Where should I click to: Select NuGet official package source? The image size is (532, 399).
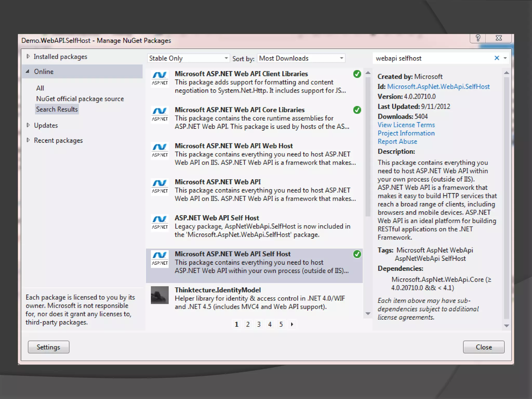(x=80, y=99)
